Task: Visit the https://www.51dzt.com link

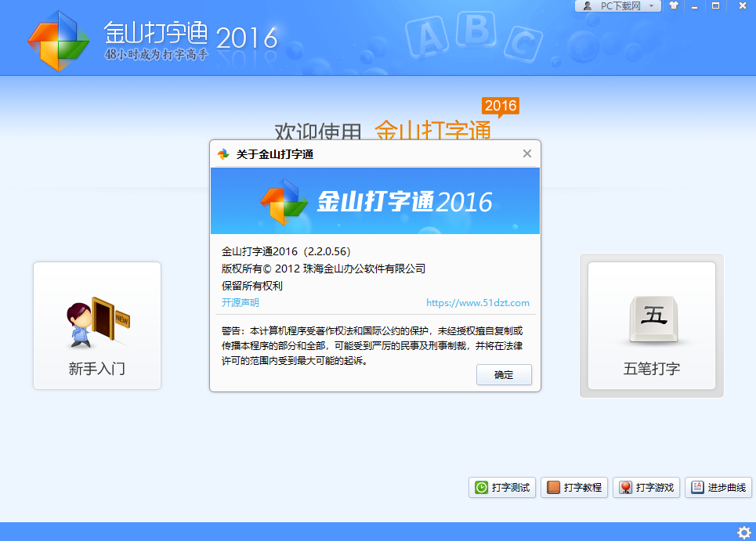Action: (477, 303)
